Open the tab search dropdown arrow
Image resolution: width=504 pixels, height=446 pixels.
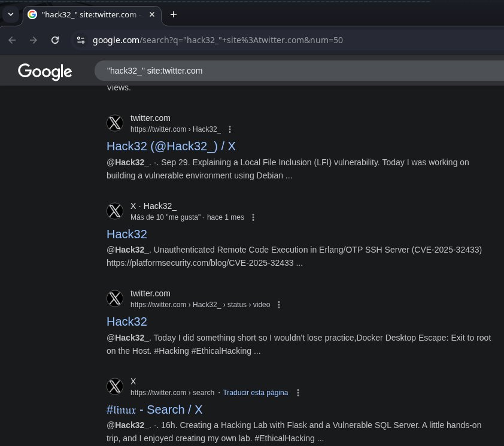[x=11, y=14]
